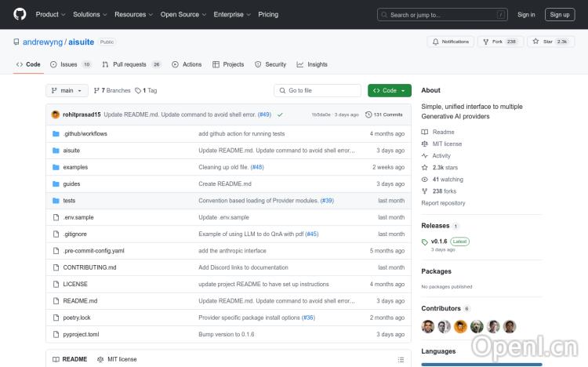588x367 pixels.
Task: Click rohitprasad15's avatar in the commit row
Action: [56, 114]
